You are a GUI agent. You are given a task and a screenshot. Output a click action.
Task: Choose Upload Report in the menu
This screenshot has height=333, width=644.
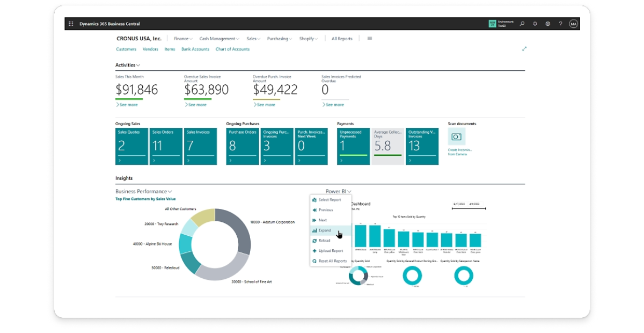point(331,251)
